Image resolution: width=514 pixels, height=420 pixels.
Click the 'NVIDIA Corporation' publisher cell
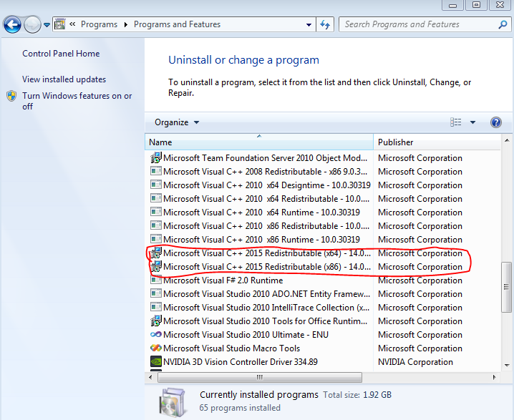coord(415,362)
